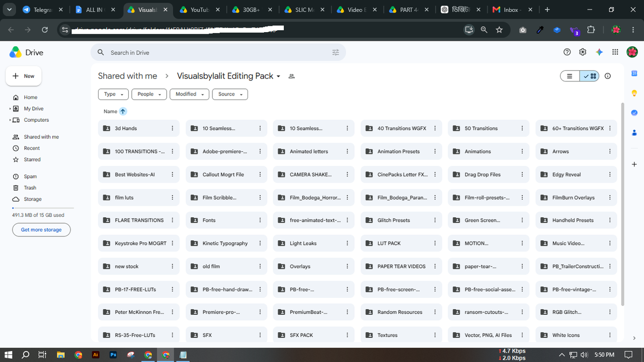
Task: Open the People filter dropdown
Action: pyautogui.click(x=149, y=94)
